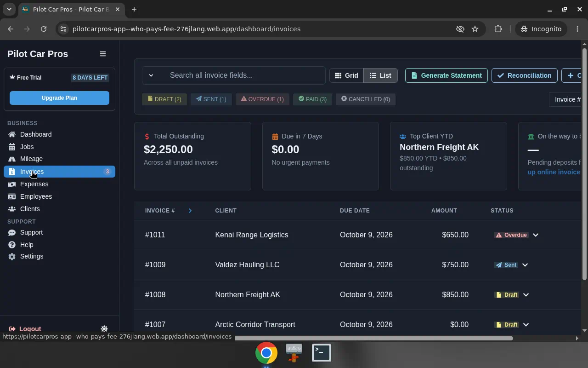The width and height of the screenshot is (588, 368).
Task: Open Clients page in sidebar
Action: coord(59,209)
